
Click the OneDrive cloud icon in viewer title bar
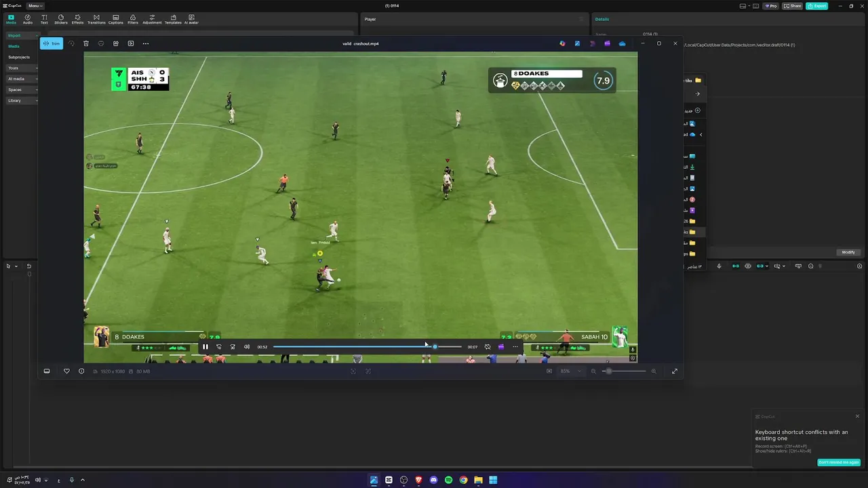click(623, 43)
